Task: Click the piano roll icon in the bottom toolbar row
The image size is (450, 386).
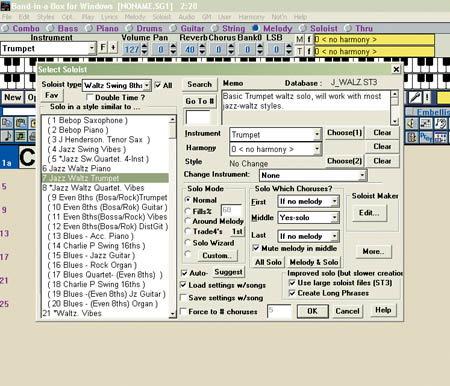Action: (411, 137)
